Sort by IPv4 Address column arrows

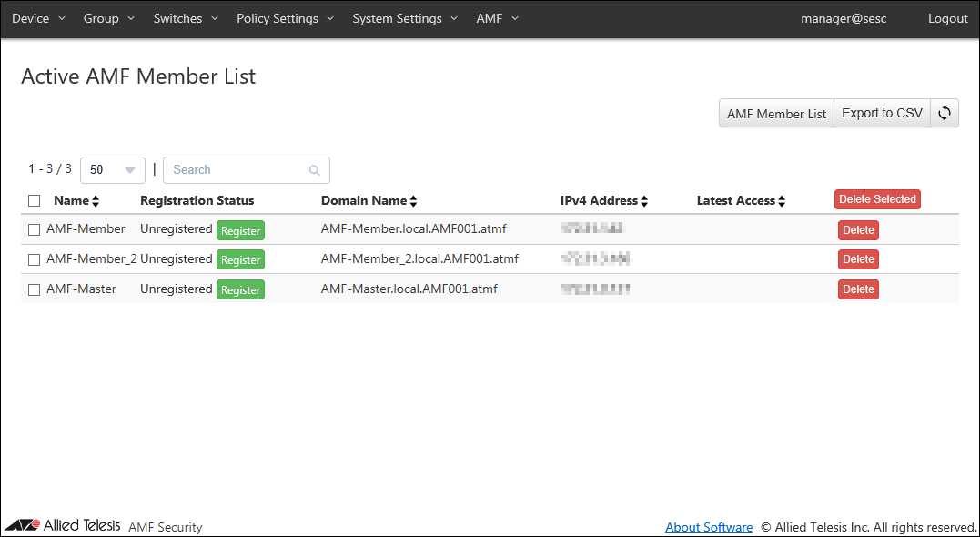point(644,201)
